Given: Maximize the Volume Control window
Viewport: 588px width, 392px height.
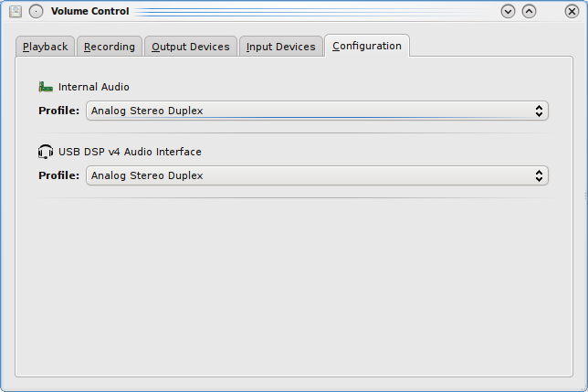Looking at the screenshot, I should [x=530, y=12].
